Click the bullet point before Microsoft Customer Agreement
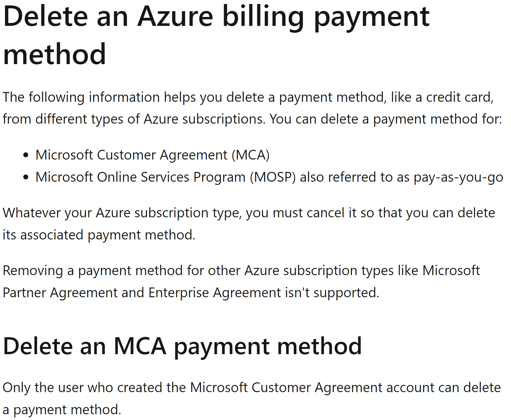The image size is (511, 420). point(26,155)
